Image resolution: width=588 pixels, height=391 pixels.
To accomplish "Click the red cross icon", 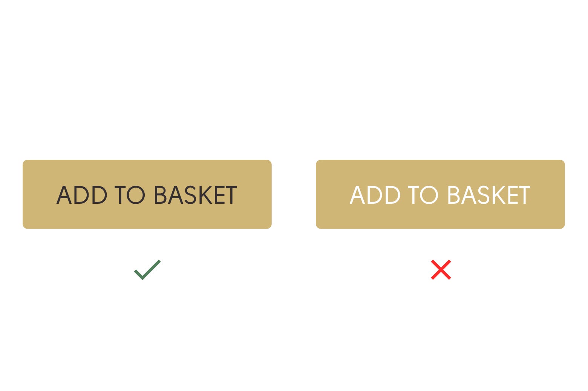I will 441,270.
